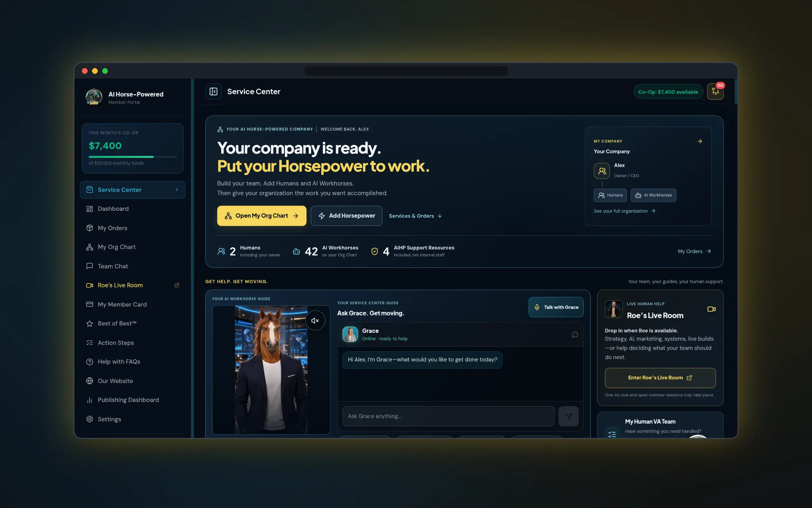This screenshot has height=508, width=812.
Task: Click the chat bubble icon beside Grace
Action: click(575, 335)
